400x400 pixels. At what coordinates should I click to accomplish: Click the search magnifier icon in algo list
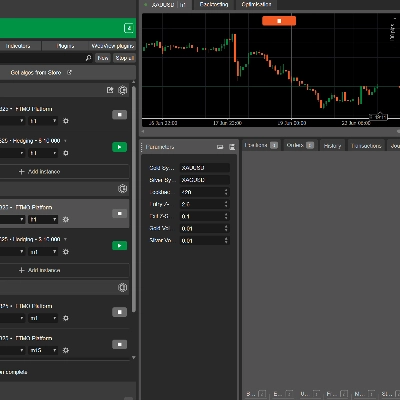[x=88, y=58]
